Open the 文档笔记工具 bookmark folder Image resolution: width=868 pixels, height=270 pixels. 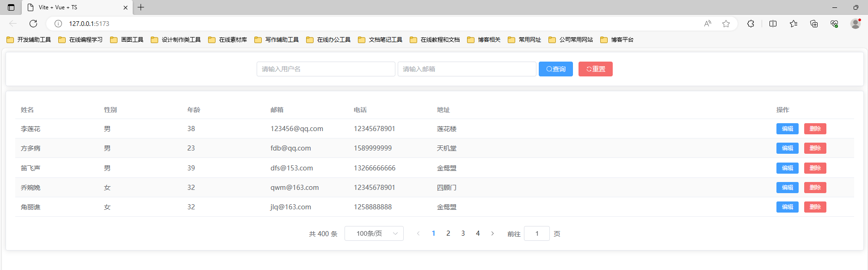380,40
